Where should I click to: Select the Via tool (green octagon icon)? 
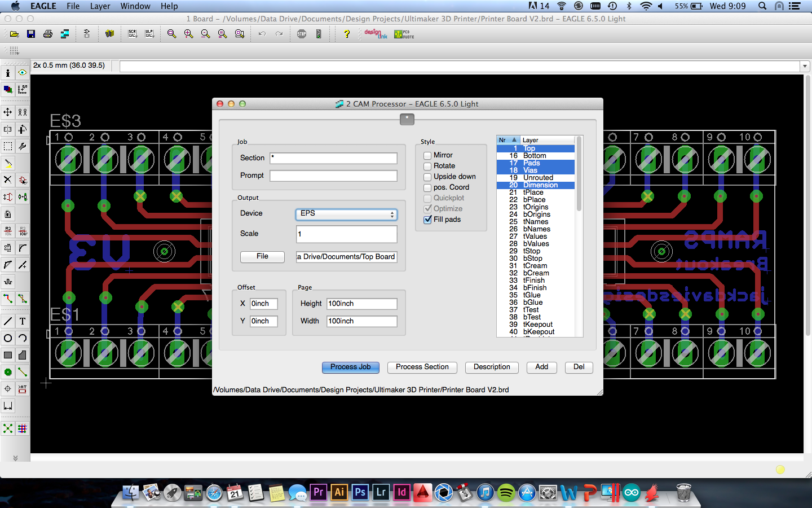[x=8, y=372]
